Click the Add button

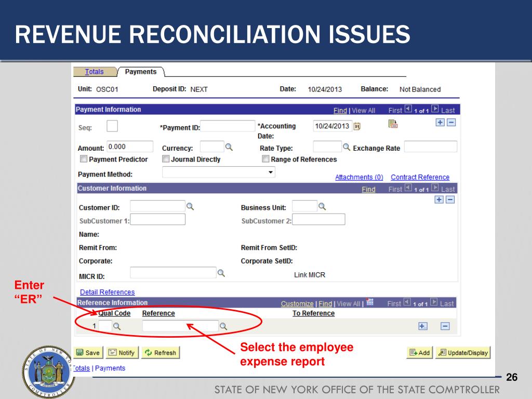(420, 353)
